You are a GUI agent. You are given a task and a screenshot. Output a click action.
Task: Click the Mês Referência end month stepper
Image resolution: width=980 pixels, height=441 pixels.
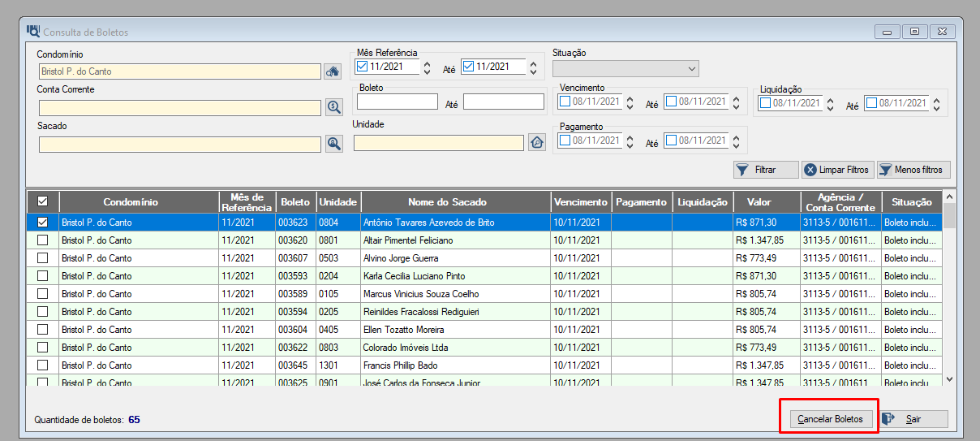tap(533, 67)
